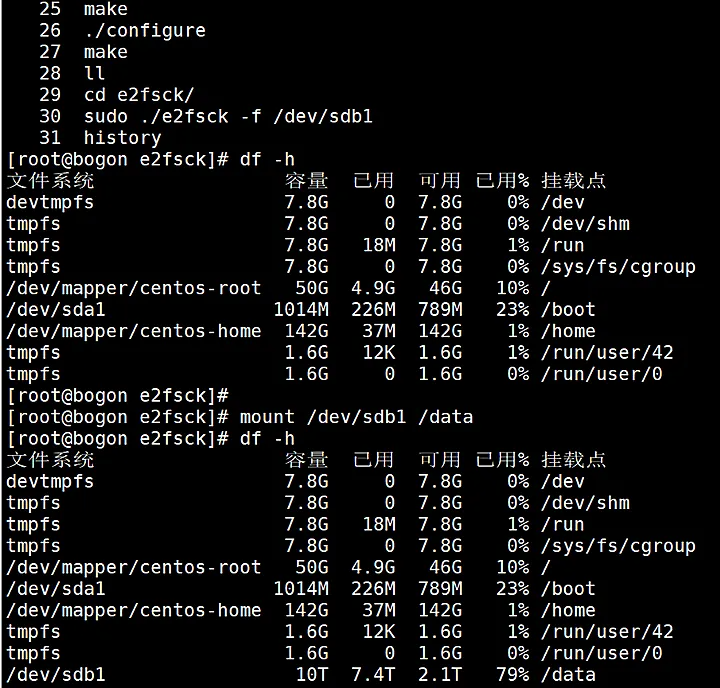Click the history line 30 e2fsck command
The height and width of the screenshot is (688, 720).
(x=228, y=116)
